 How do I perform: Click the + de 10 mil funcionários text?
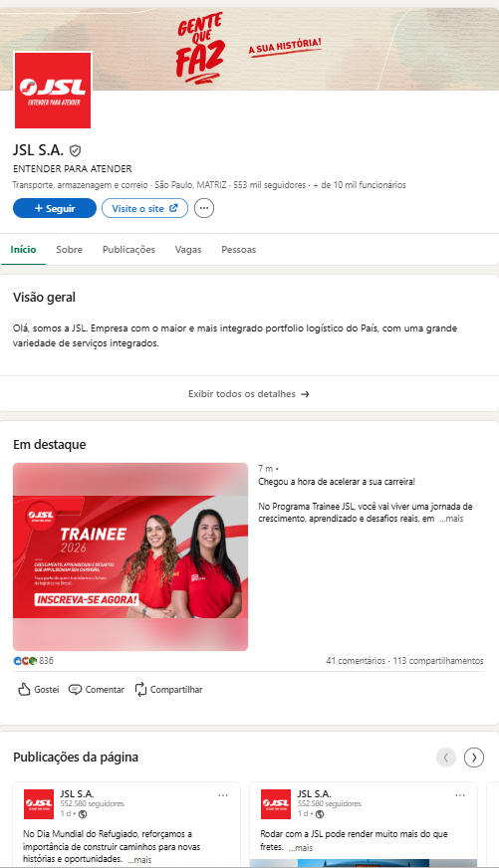click(x=360, y=185)
